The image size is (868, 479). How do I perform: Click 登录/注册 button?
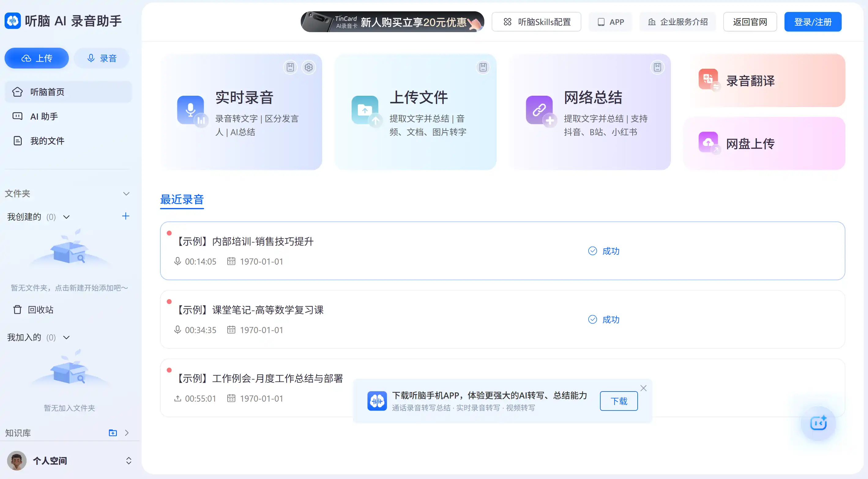(x=813, y=22)
